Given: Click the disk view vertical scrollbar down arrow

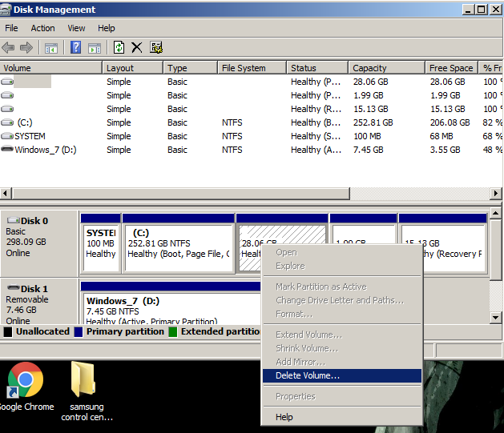Looking at the screenshot, I should pos(496,318).
